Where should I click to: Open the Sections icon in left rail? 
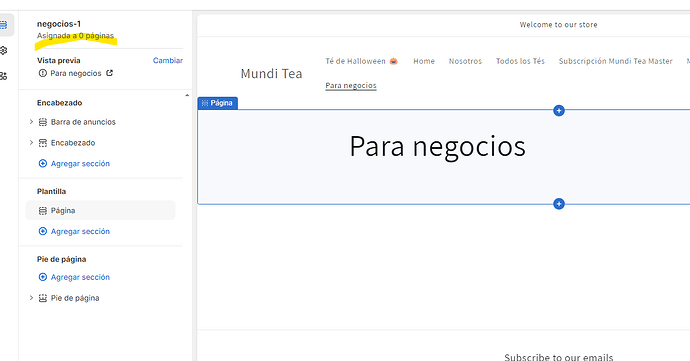tap(4, 25)
